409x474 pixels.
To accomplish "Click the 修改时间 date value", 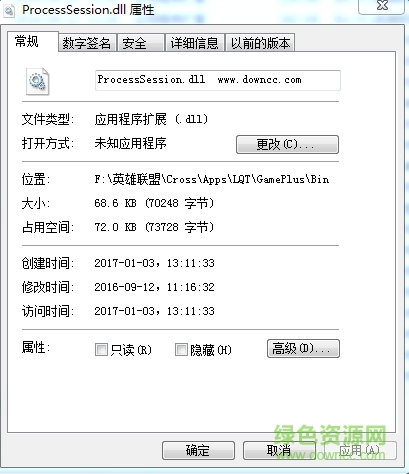I will point(154,287).
